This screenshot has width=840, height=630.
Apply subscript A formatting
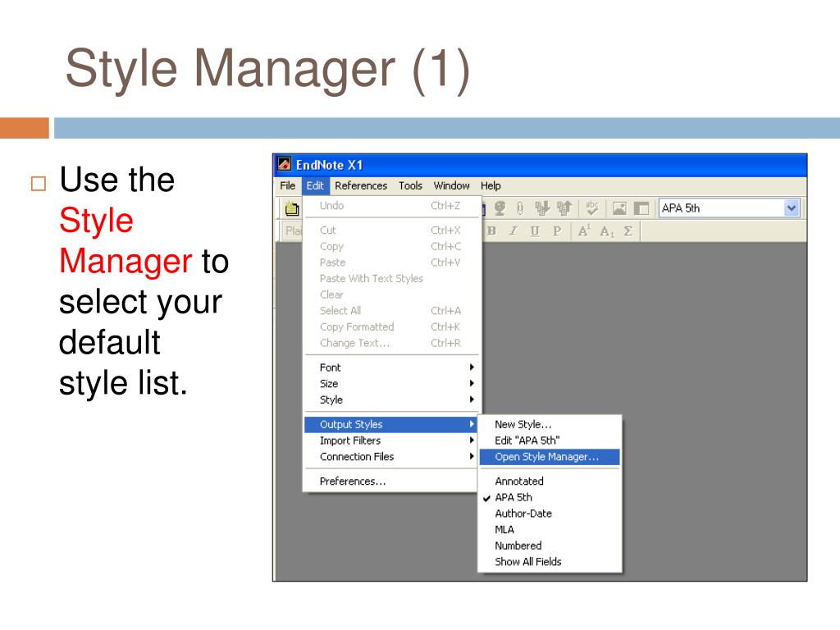pos(606,231)
